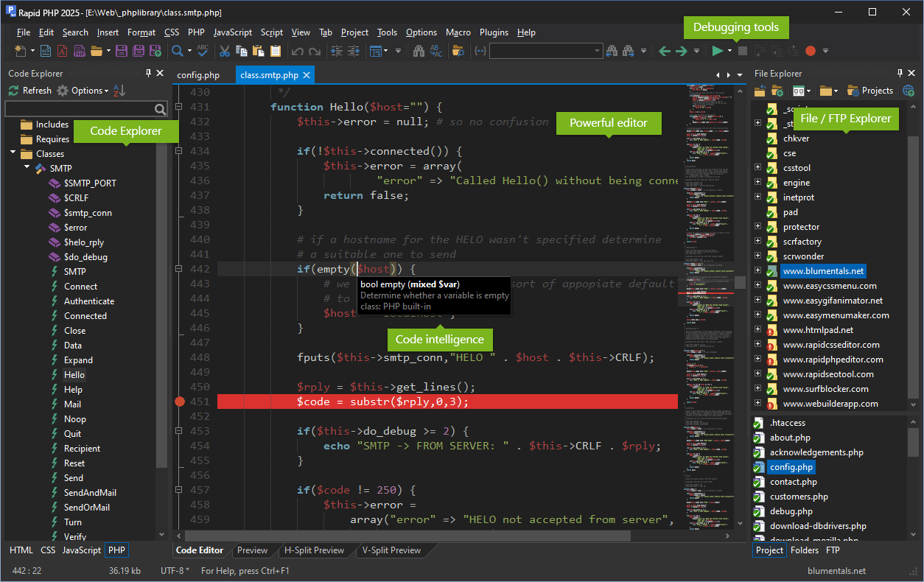Select the Cut tool in the toolbar

tap(225, 52)
